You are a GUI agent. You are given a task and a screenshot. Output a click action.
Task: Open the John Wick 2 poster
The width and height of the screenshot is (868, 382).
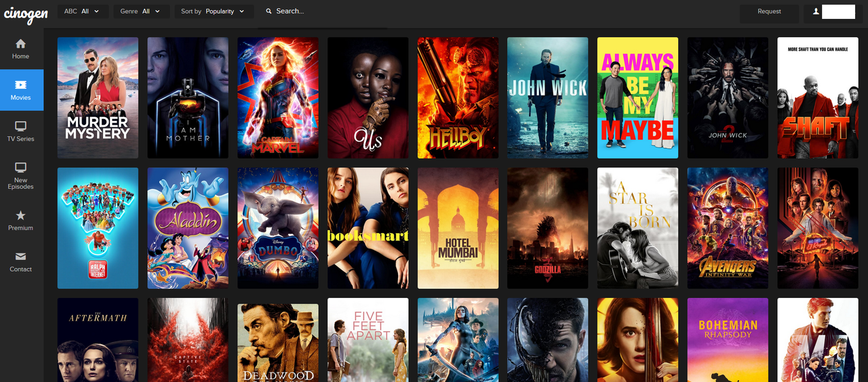(x=728, y=98)
